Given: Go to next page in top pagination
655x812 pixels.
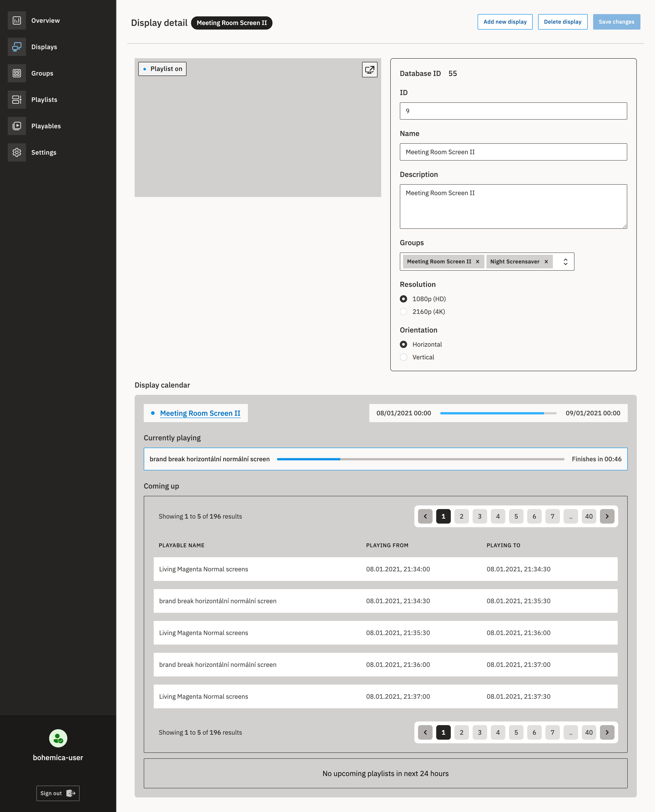Looking at the screenshot, I should [x=607, y=516].
